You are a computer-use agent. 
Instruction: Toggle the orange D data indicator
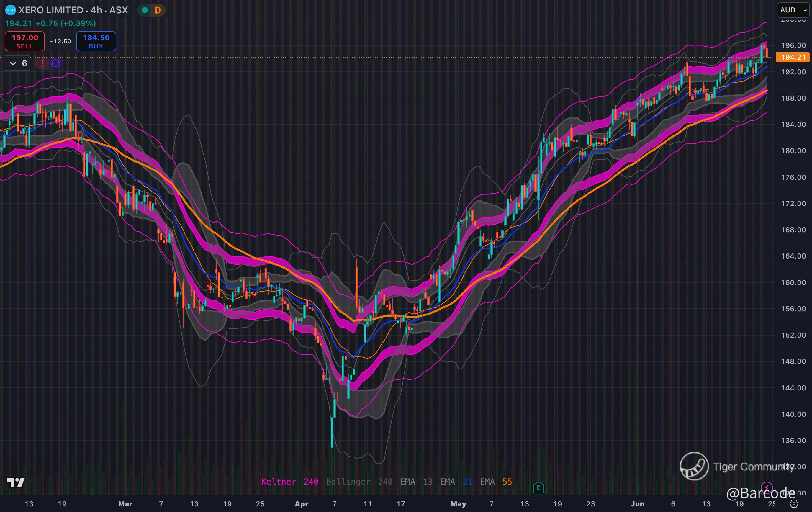pos(158,10)
